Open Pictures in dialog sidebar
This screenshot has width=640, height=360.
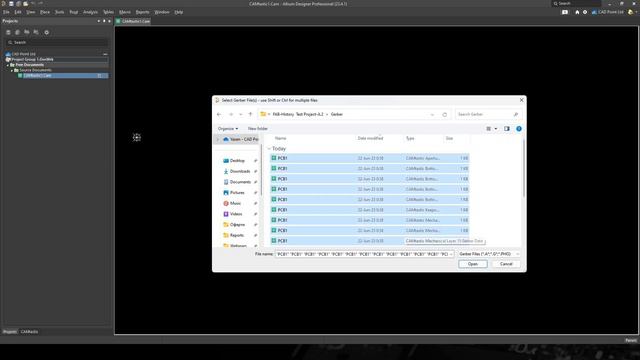[x=237, y=193]
